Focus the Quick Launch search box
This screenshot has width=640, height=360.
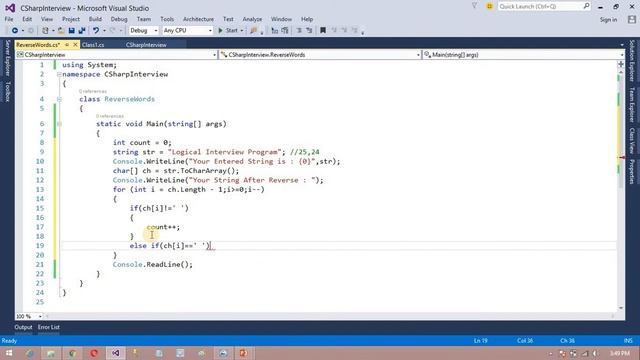(544, 7)
